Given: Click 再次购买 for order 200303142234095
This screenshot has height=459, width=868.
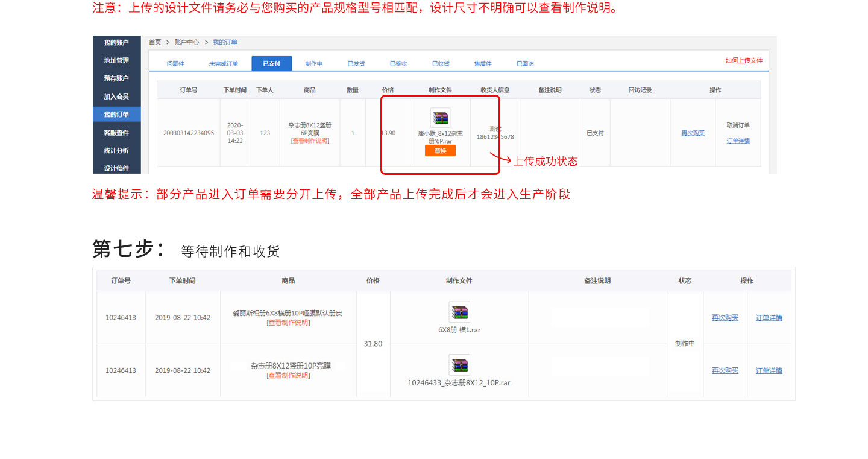Looking at the screenshot, I should 693,133.
